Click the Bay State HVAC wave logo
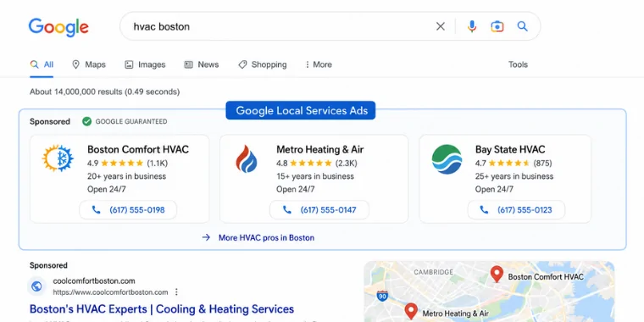This screenshot has height=322, width=644. click(447, 159)
